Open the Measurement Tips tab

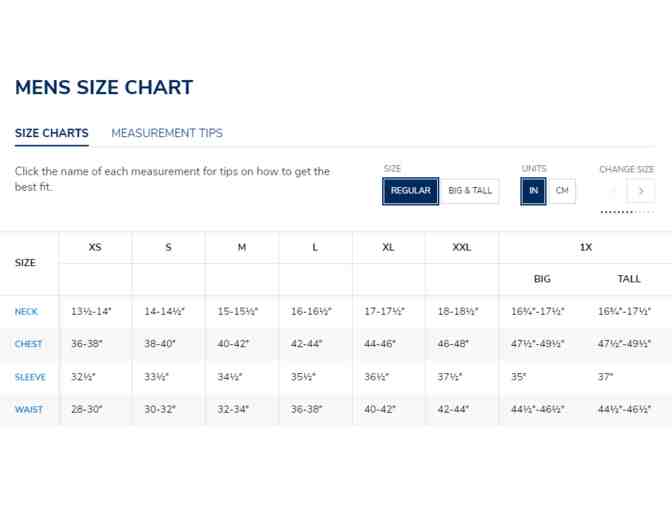167,133
